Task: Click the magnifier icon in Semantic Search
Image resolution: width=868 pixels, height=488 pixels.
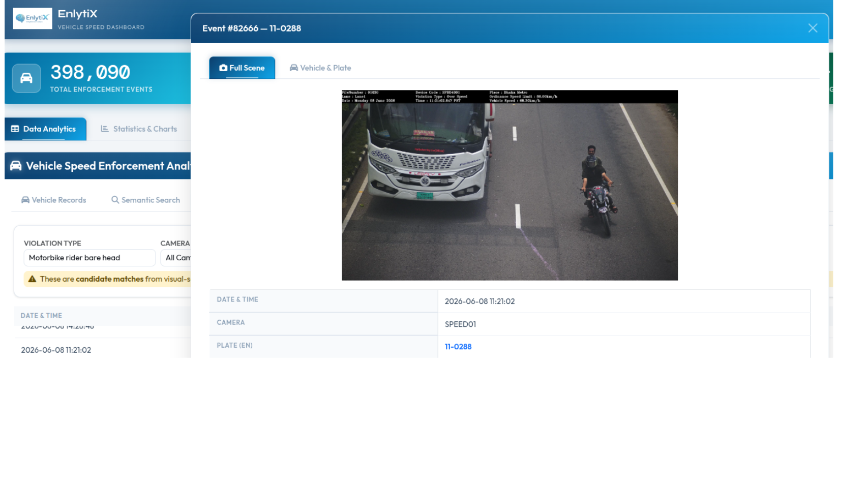Action: (x=115, y=200)
